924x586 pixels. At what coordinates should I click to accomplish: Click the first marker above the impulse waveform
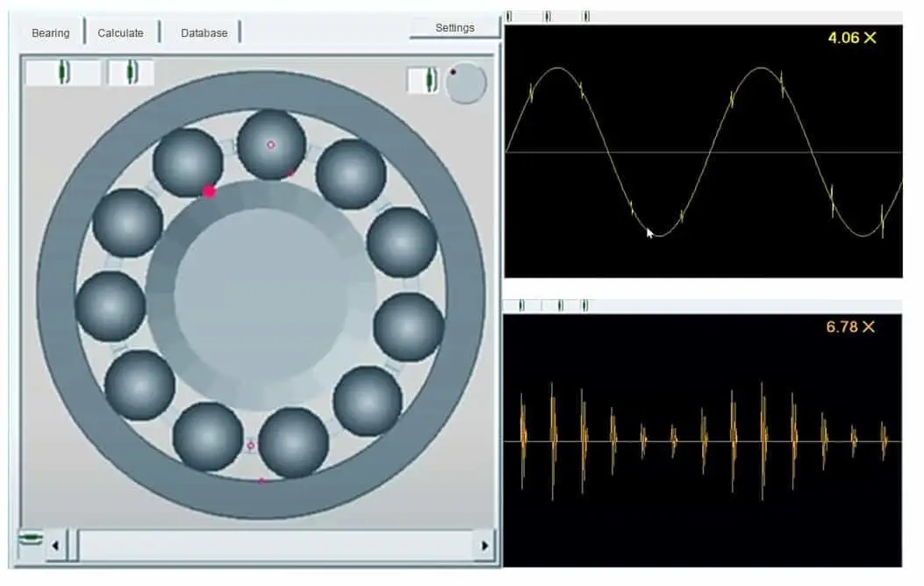522,305
